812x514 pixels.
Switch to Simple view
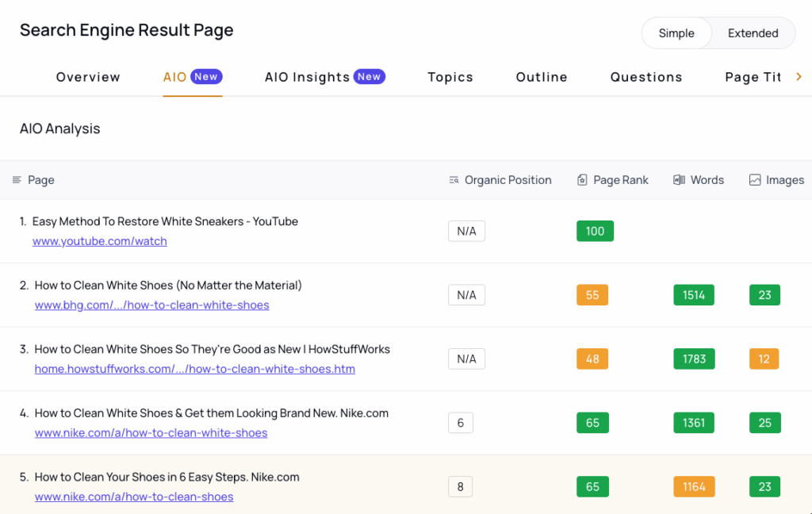pos(676,33)
